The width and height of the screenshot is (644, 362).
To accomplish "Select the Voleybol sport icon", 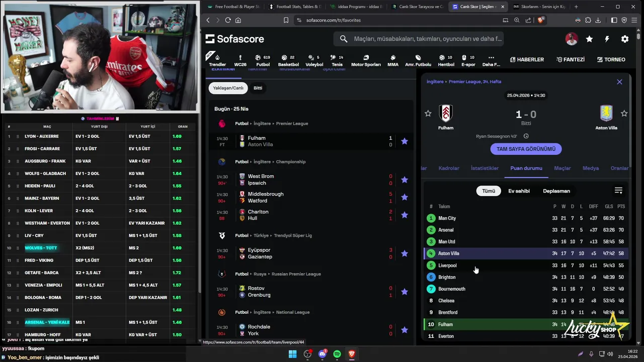I will tap(314, 60).
